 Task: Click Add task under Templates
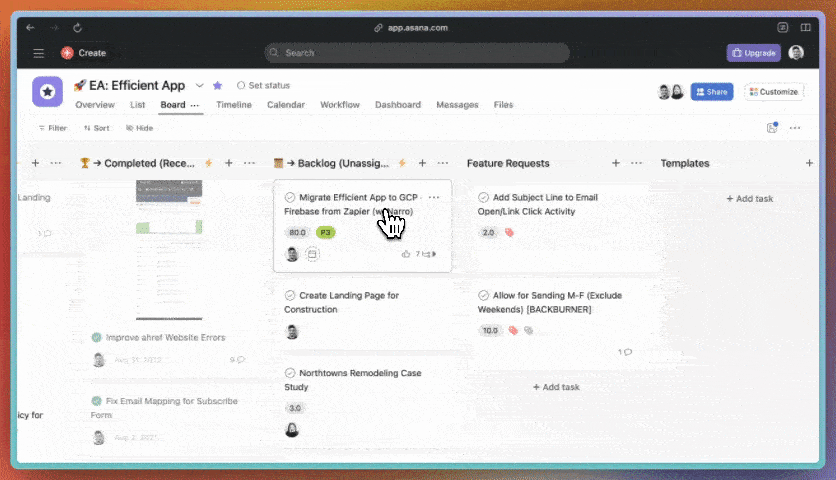coord(750,198)
